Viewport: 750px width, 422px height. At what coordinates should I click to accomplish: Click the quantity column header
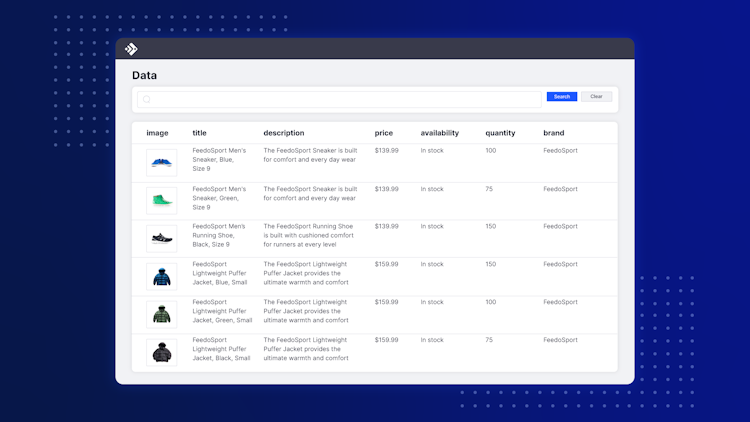[500, 133]
